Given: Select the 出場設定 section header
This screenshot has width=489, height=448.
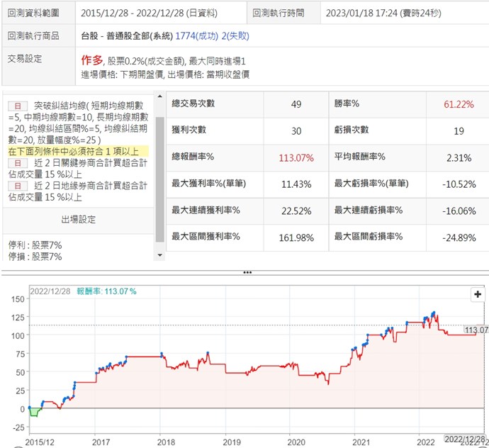Looking at the screenshot, I should 78,220.
